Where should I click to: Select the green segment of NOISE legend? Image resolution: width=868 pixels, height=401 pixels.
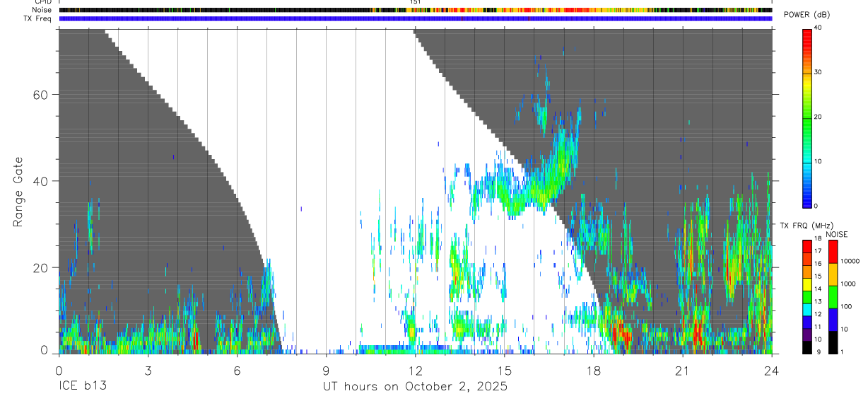coord(833,297)
